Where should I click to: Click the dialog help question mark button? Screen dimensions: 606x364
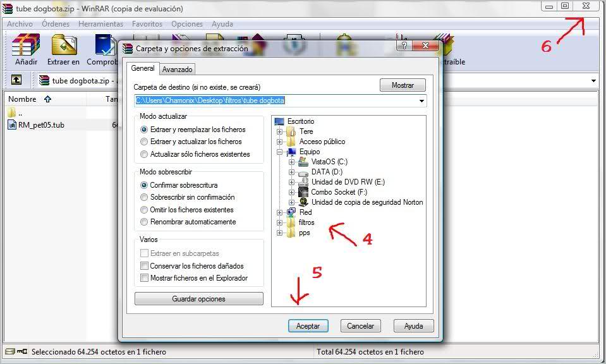pos(404,45)
